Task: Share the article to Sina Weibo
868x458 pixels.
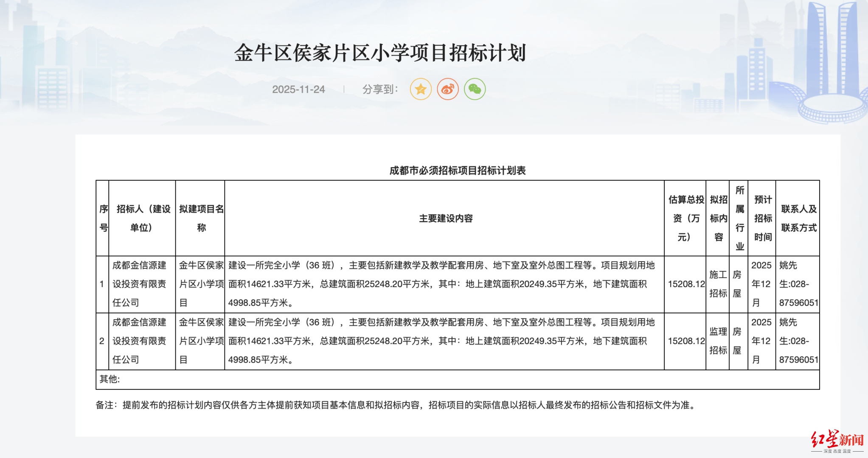Action: [447, 89]
